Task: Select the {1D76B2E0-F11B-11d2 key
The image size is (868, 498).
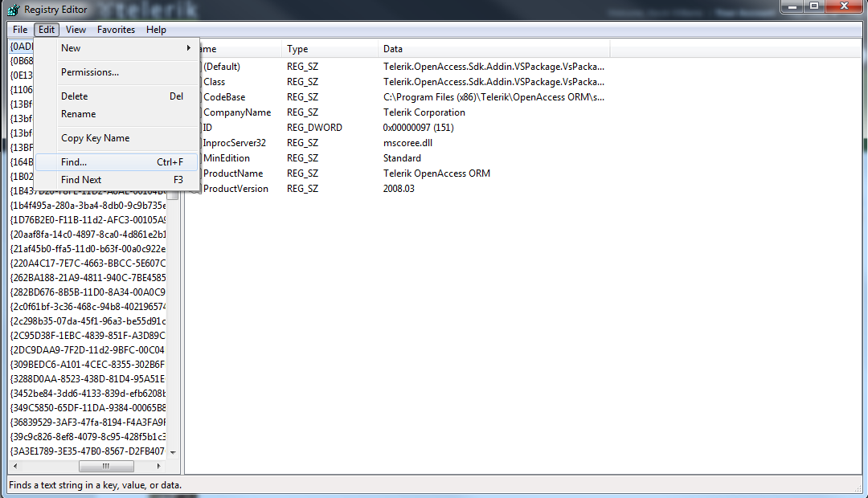Action: [88, 219]
